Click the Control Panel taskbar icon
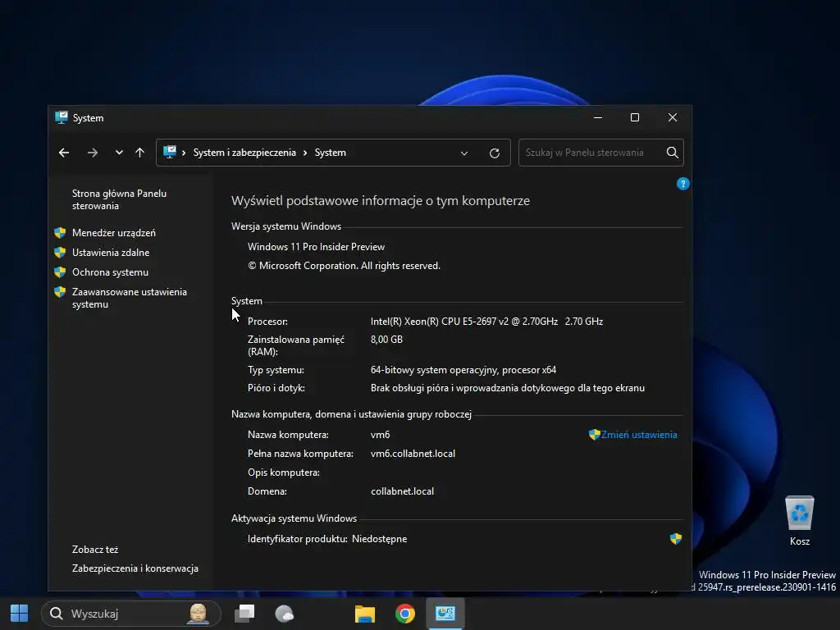Screen dimensions: 840x630 (x=445, y=614)
